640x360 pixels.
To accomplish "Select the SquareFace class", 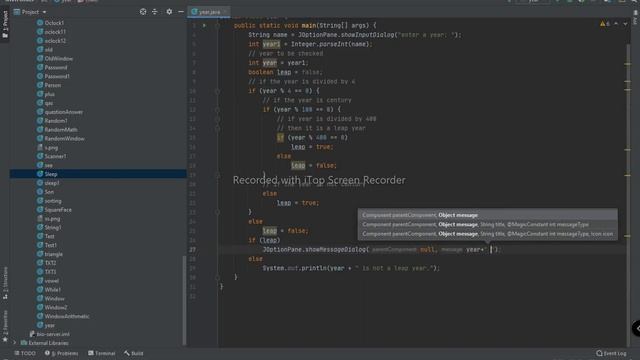I will pyautogui.click(x=58, y=210).
